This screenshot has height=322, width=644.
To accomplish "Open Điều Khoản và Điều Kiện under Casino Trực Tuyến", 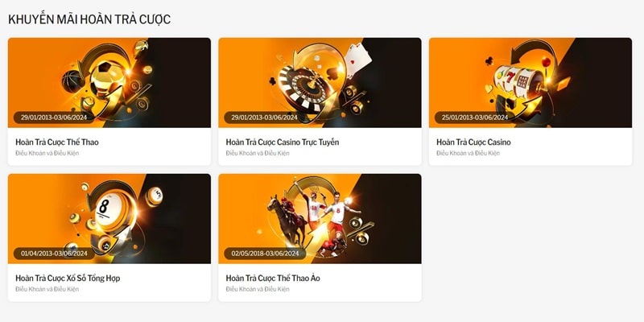I will coord(258,153).
